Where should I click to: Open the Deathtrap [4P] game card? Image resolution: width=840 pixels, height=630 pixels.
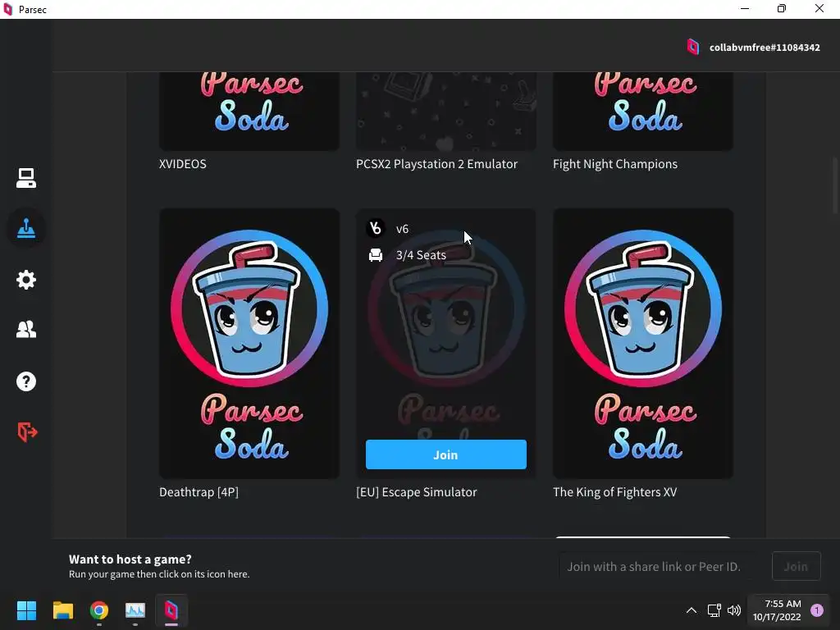[249, 344]
